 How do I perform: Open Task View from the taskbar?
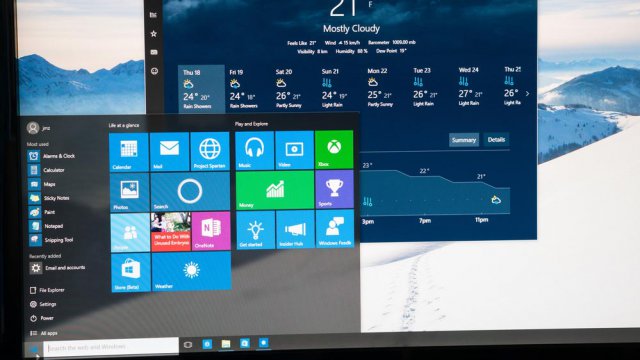pos(188,345)
